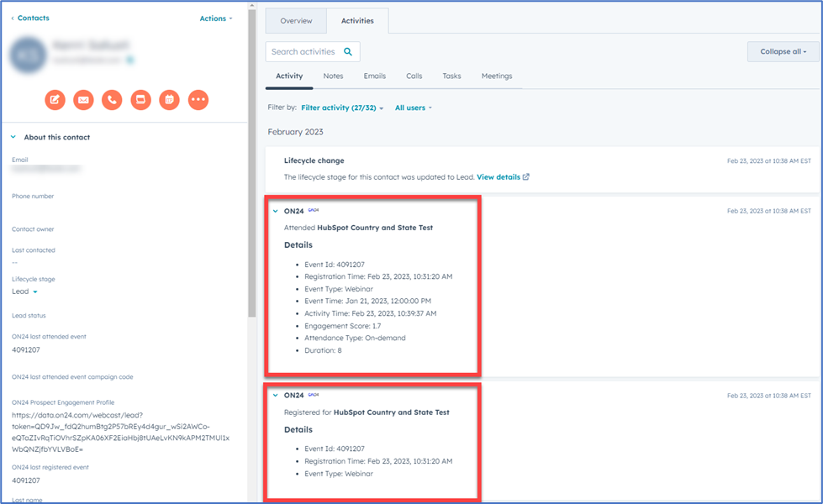Open more contact actions with the ellipsis icon

pyautogui.click(x=198, y=100)
